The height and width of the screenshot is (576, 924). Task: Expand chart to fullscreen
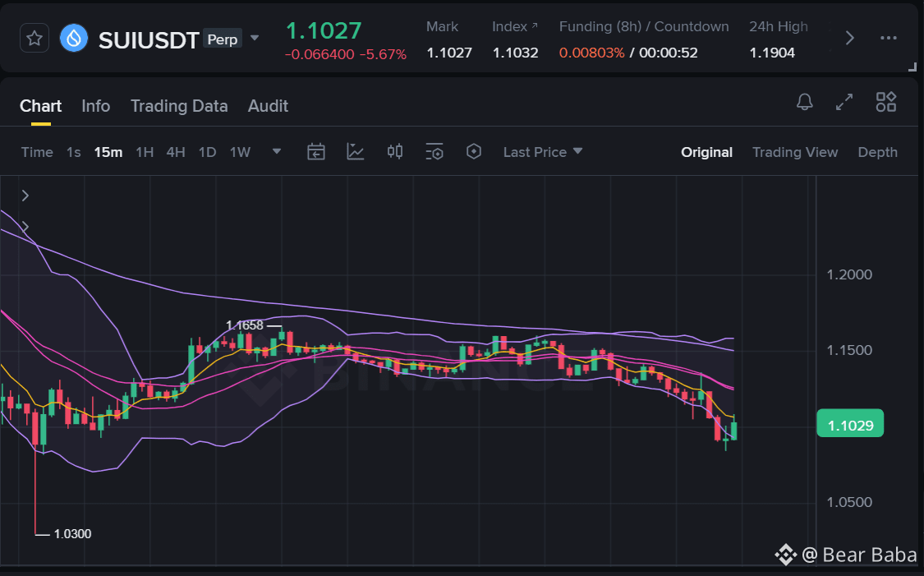coord(844,102)
